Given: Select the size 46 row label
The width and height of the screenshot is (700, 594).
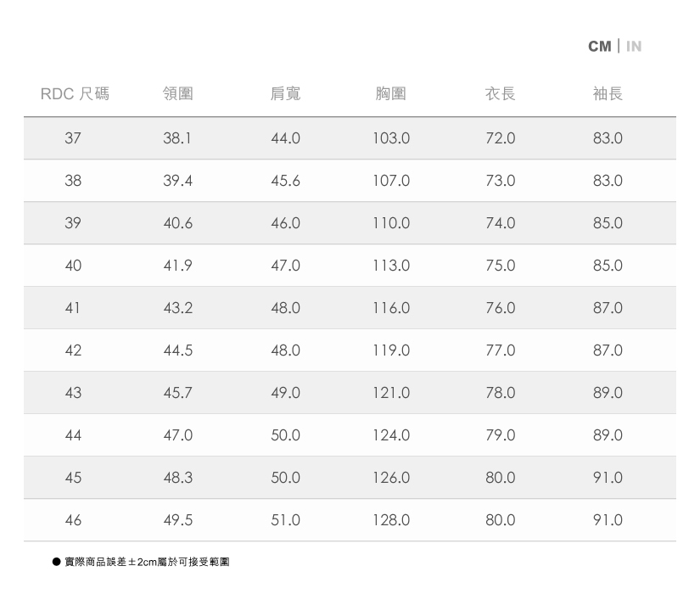Looking at the screenshot, I should tap(73, 520).
